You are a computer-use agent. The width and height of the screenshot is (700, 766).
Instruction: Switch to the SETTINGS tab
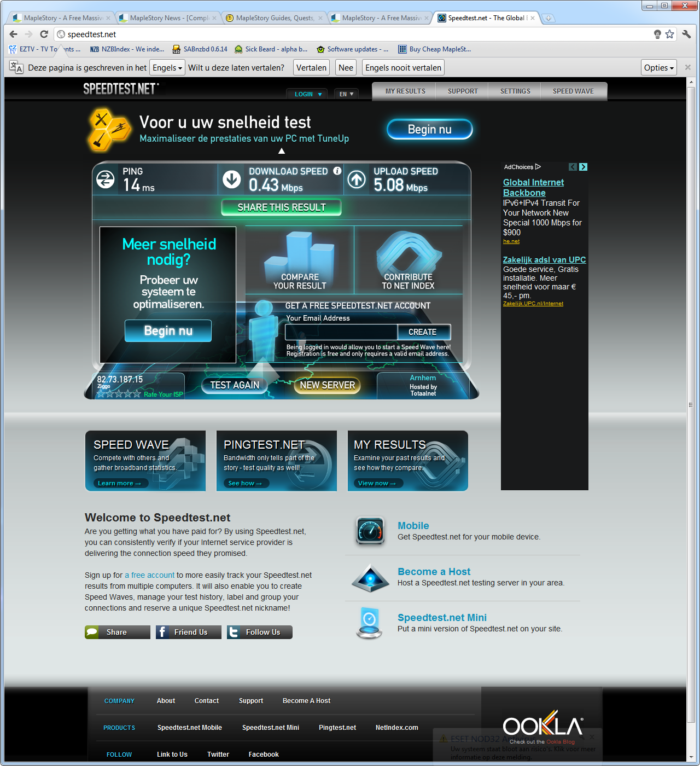pyautogui.click(x=515, y=91)
